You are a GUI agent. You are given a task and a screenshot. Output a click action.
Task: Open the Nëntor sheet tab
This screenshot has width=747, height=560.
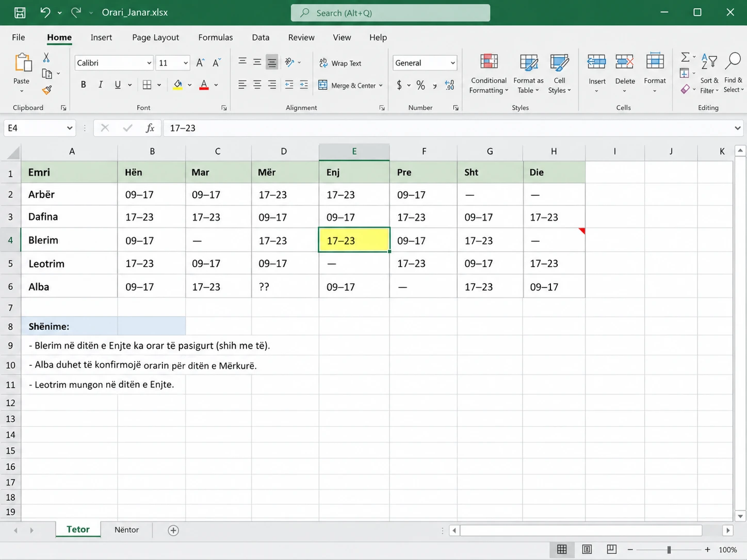coord(126,530)
